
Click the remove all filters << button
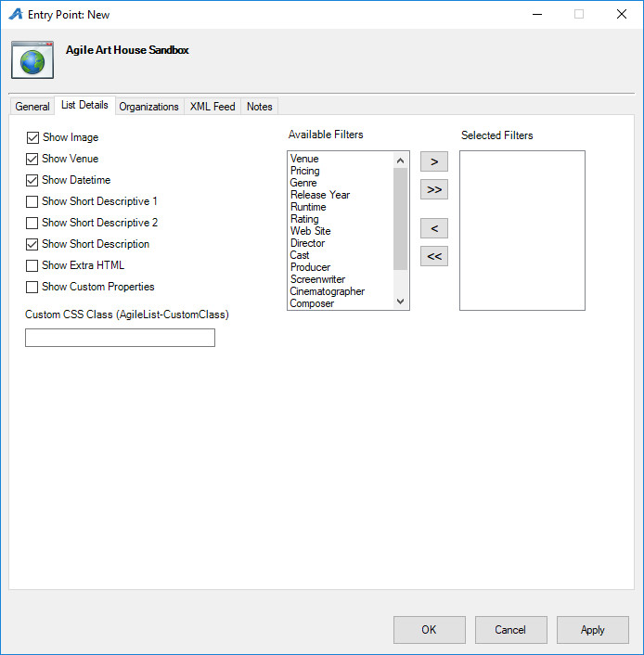click(x=434, y=256)
